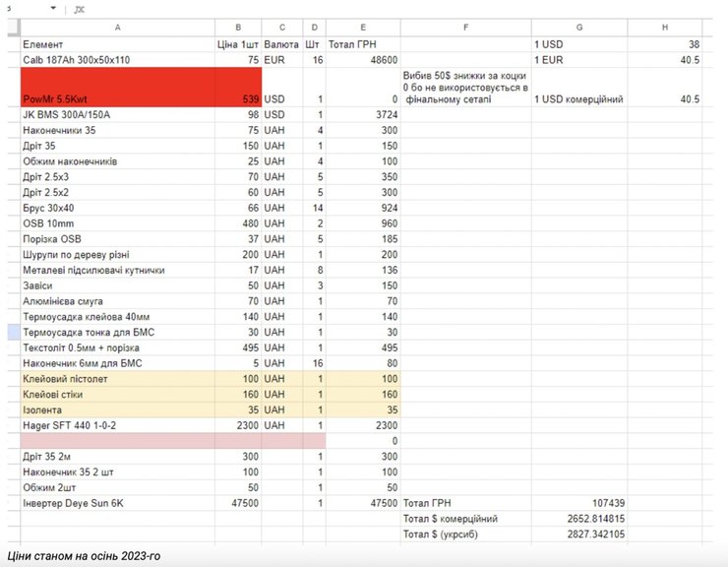Click the 2827.342105 total cell
The image size is (728, 567).
pos(578,535)
